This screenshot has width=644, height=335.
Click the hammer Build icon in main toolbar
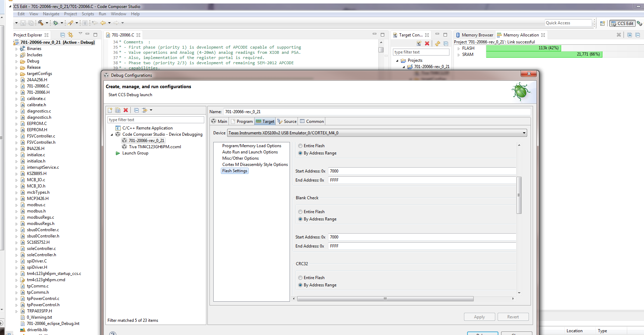41,23
